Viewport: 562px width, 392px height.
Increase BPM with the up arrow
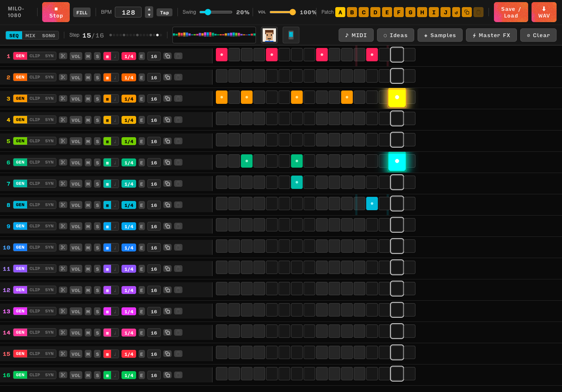click(x=149, y=9)
